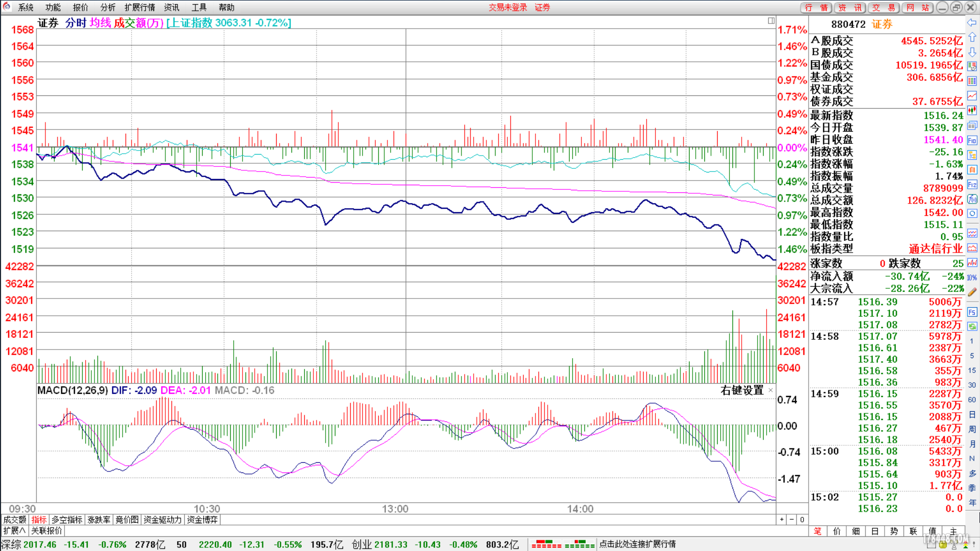Switch to 15-minute period
The height and width of the screenshot is (551, 980).
972,370
